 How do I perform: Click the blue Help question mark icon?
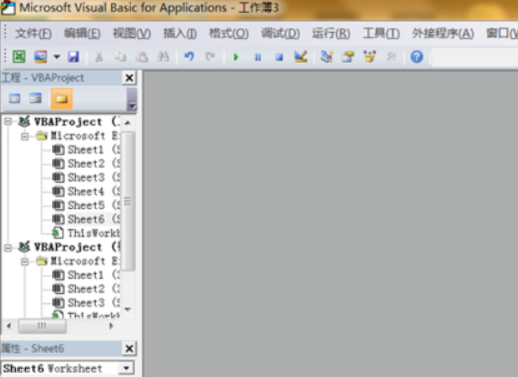[417, 57]
